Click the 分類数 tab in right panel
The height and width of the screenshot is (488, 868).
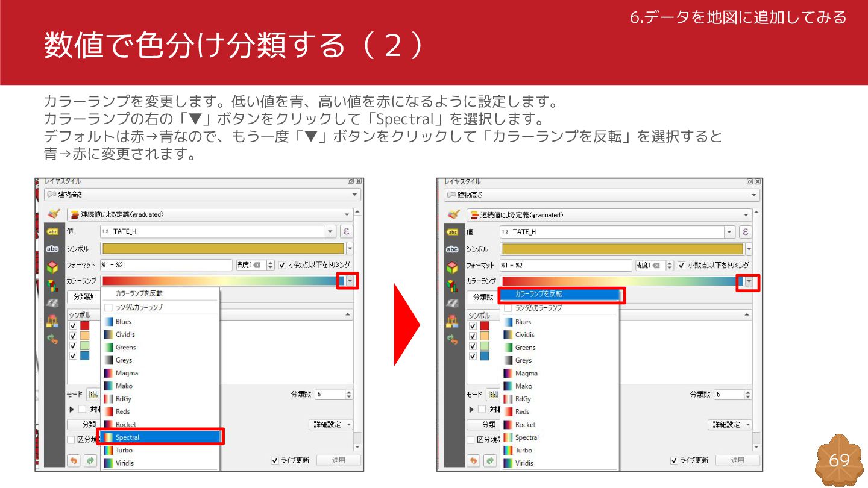[483, 297]
